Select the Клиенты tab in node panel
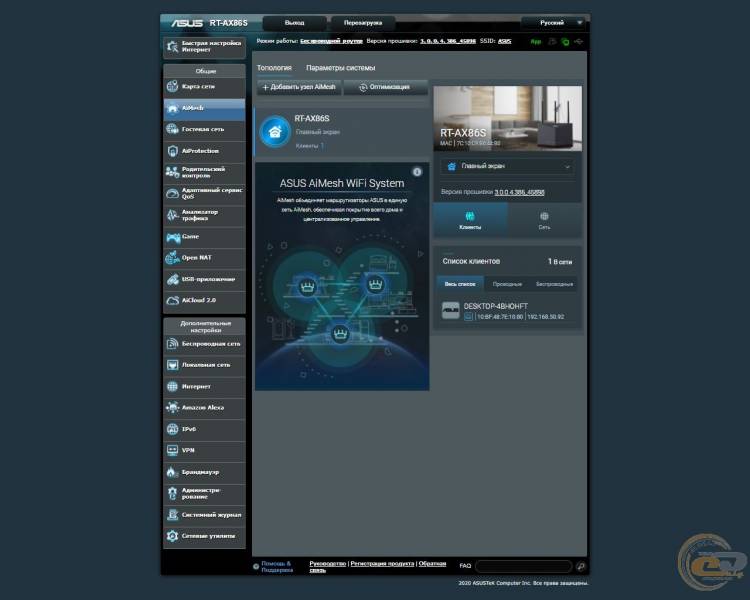 [470, 221]
